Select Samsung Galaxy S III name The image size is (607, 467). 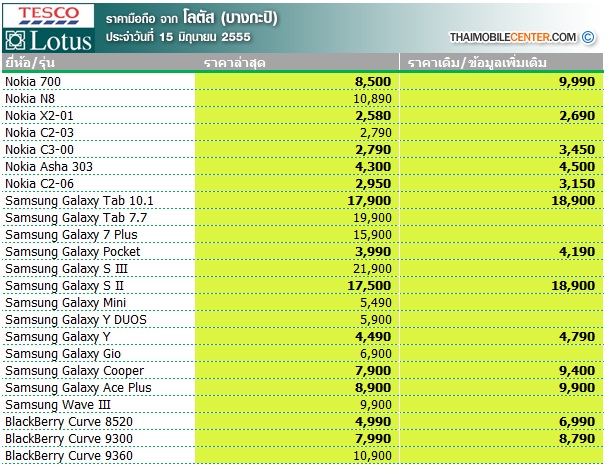(x=66, y=269)
